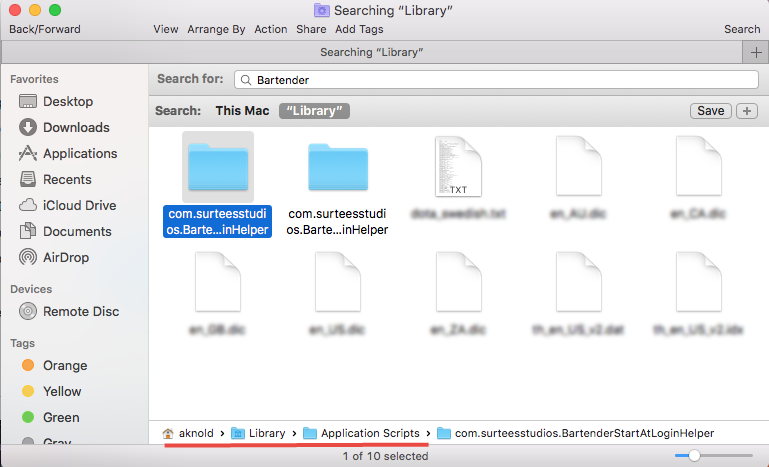Click com.surteesstudios.BartenderStartAtLoginHelper in path bar

coord(575,433)
